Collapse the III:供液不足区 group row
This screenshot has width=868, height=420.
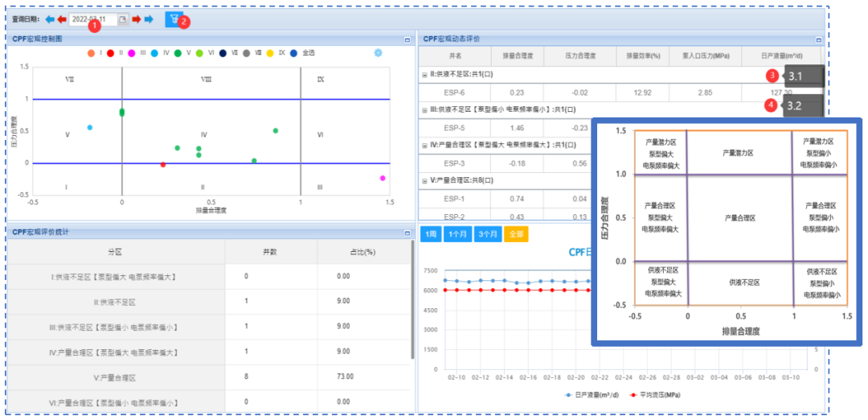(x=424, y=109)
